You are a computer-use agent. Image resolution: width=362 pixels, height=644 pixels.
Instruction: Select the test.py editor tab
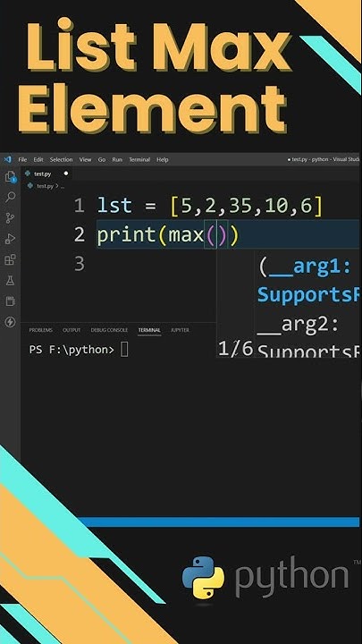pos(46,174)
